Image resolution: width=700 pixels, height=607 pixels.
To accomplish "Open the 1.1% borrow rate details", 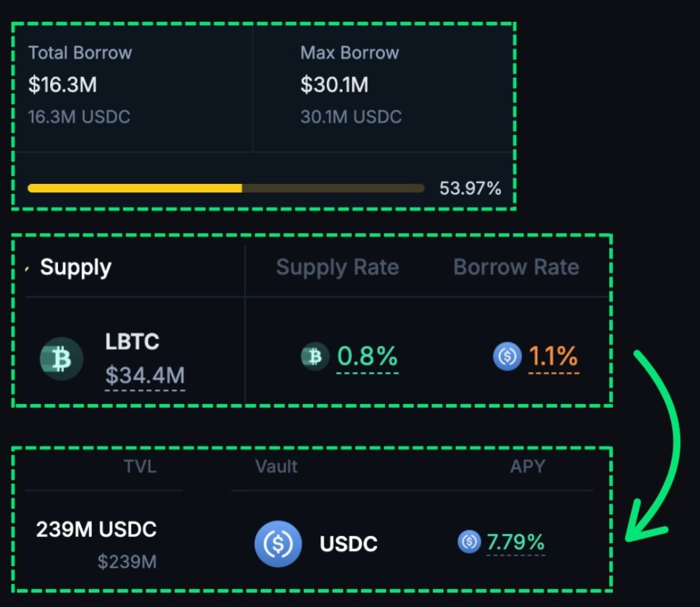I will [x=553, y=356].
